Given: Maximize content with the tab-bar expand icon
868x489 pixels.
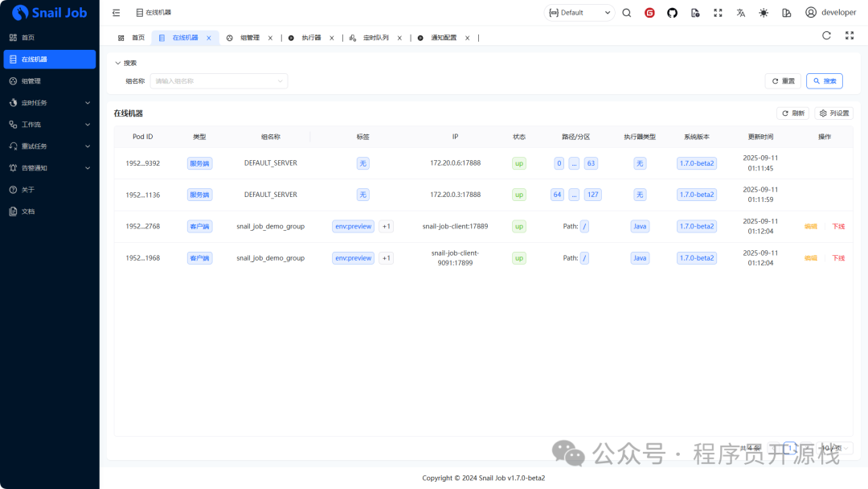Looking at the screenshot, I should (x=850, y=35).
